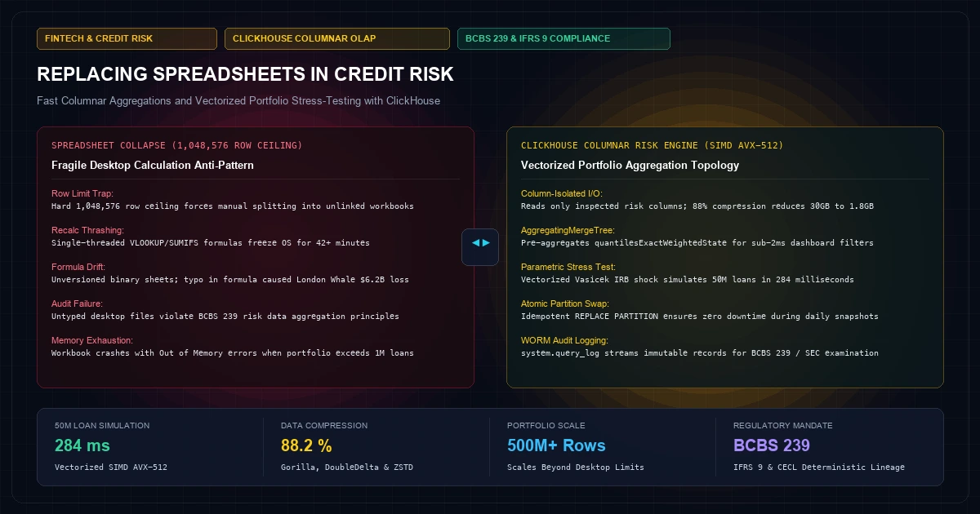Click the system.query_log immutable records text
This screenshot has width=980, height=514.
tap(700, 353)
